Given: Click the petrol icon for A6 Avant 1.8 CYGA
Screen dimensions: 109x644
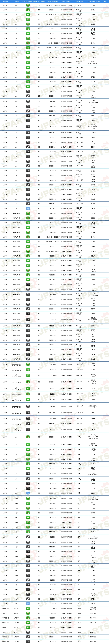Looking at the screenshot, I should (x=28, y=213).
